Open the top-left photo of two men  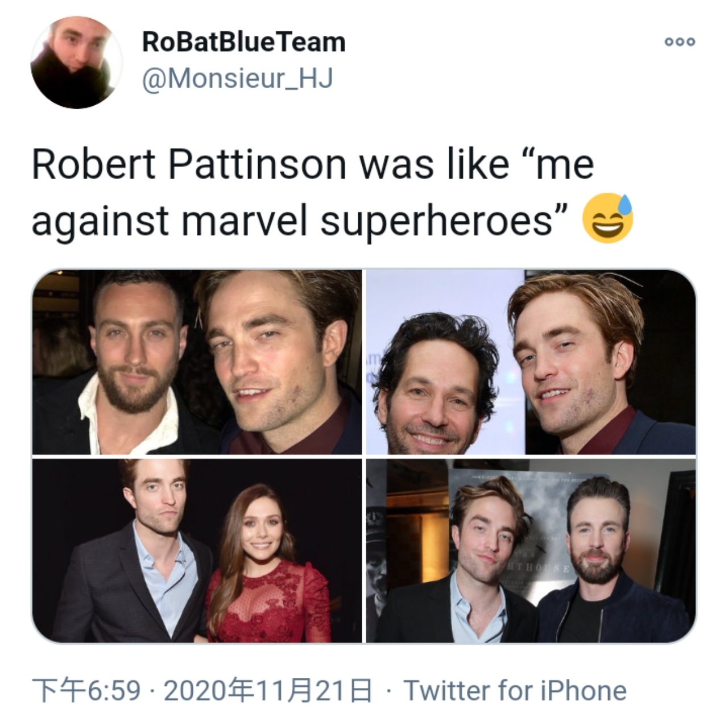pos(197,362)
